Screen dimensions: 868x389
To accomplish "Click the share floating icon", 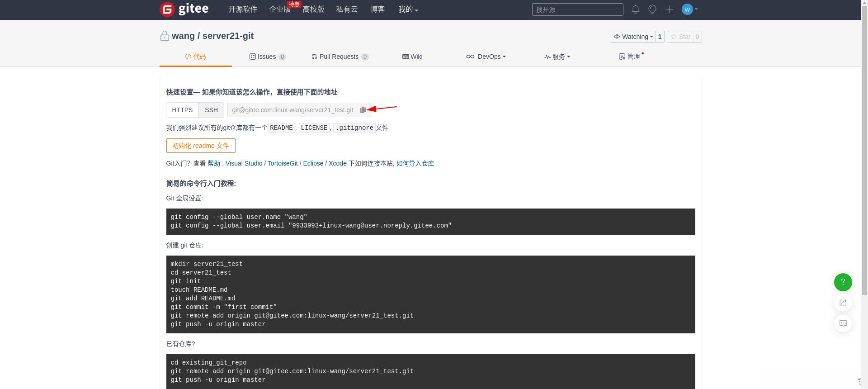I will pos(843,303).
